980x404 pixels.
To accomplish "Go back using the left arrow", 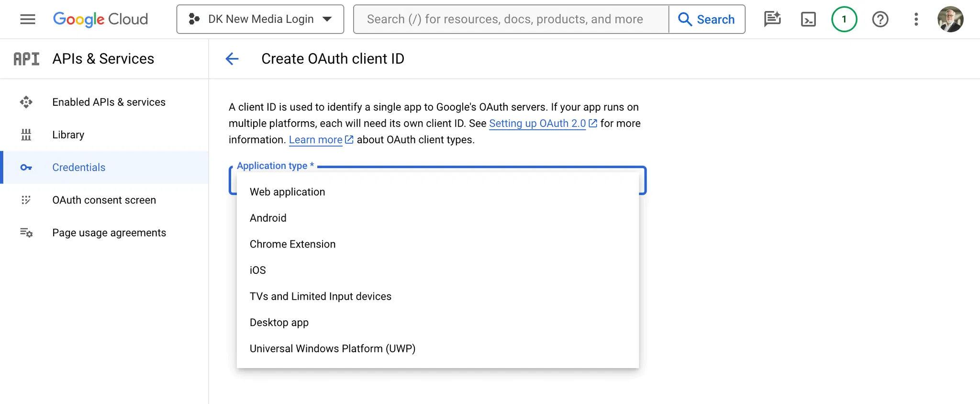I will pyautogui.click(x=232, y=59).
